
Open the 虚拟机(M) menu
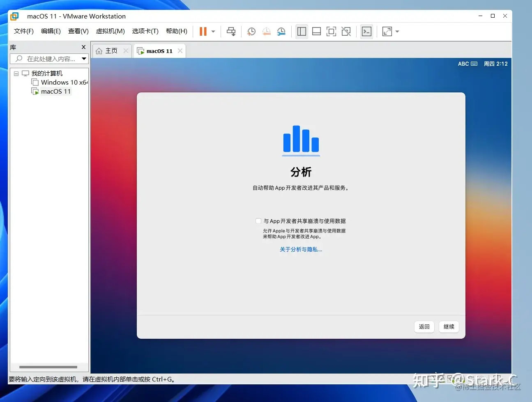click(111, 31)
